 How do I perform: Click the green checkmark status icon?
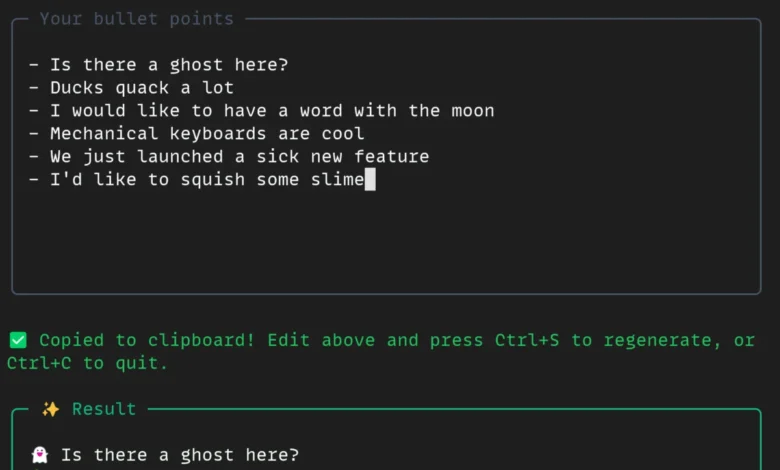click(x=18, y=340)
